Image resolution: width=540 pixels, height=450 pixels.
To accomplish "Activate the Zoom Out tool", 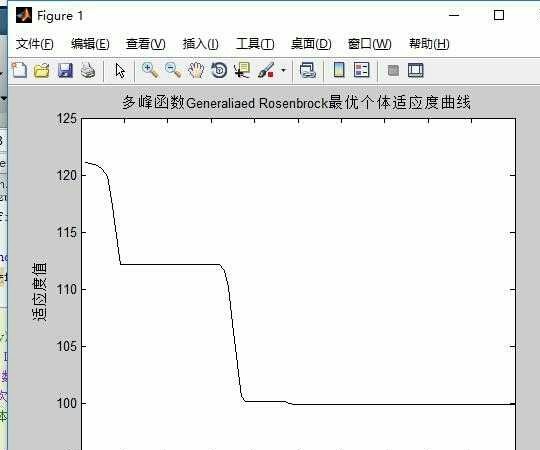I will click(173, 70).
